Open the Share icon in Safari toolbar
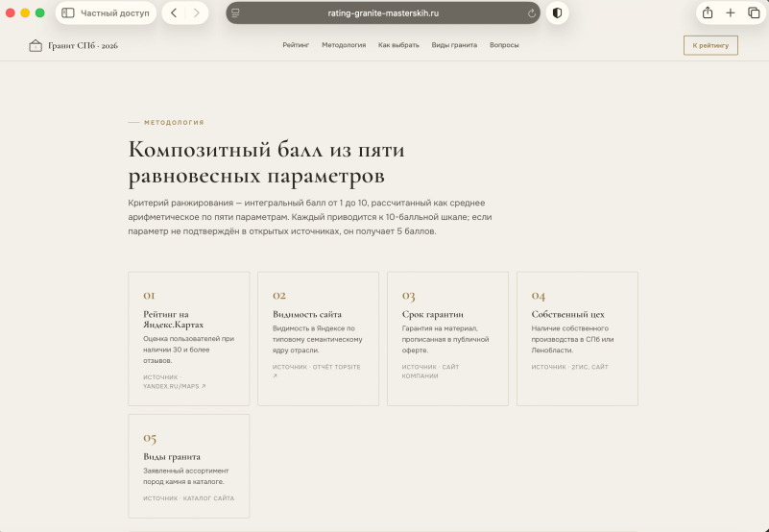The width and height of the screenshot is (769, 532). pos(708,12)
